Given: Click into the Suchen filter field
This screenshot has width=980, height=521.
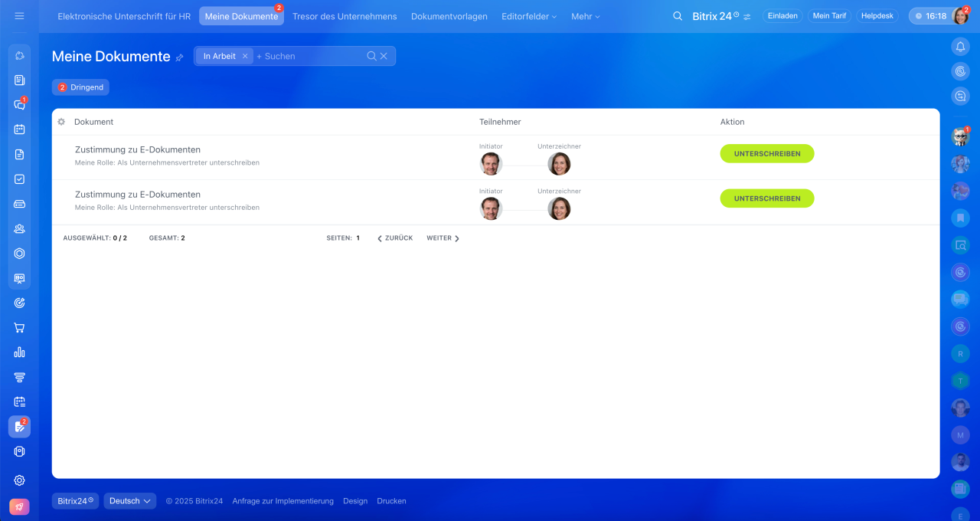Looking at the screenshot, I should pyautogui.click(x=310, y=56).
